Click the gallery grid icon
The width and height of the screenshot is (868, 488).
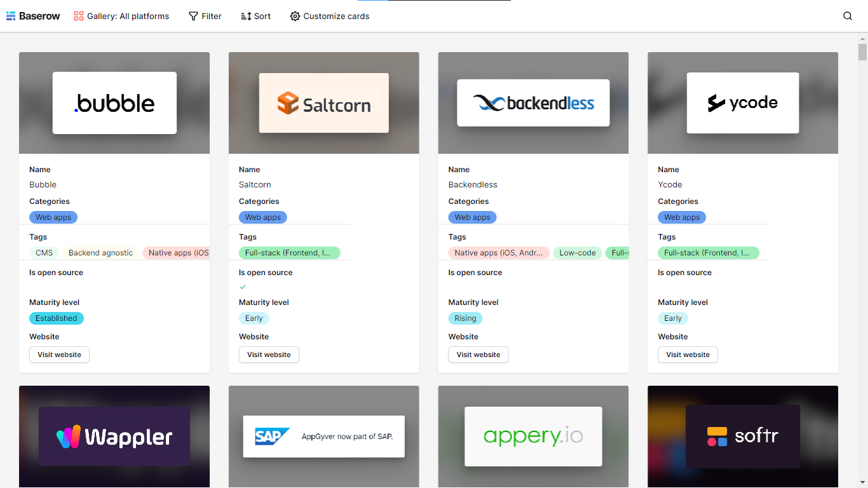coord(79,16)
